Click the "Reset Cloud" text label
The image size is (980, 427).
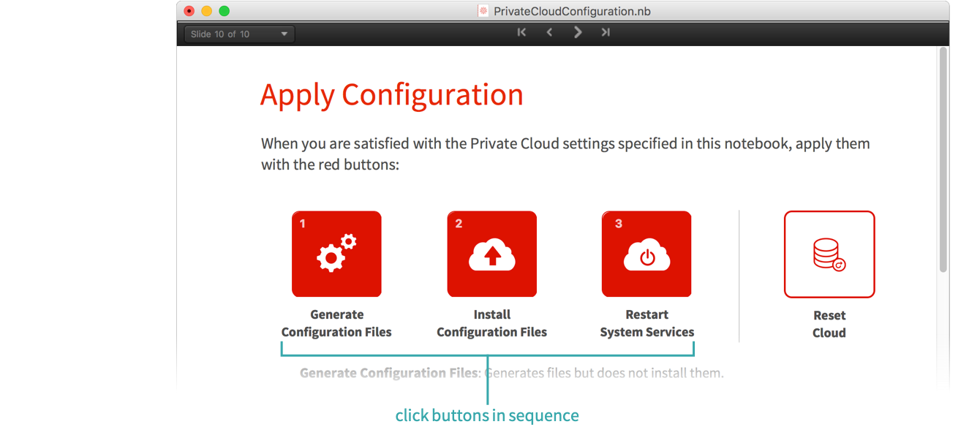tap(829, 324)
